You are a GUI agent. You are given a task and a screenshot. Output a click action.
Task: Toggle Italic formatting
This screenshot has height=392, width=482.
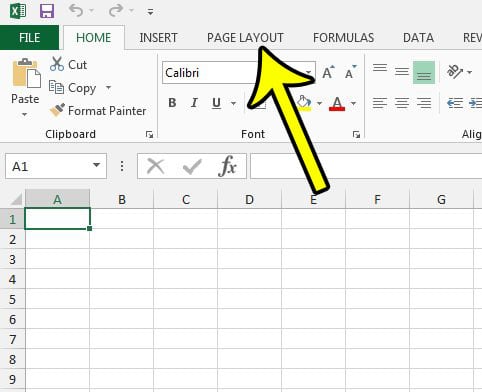[194, 103]
